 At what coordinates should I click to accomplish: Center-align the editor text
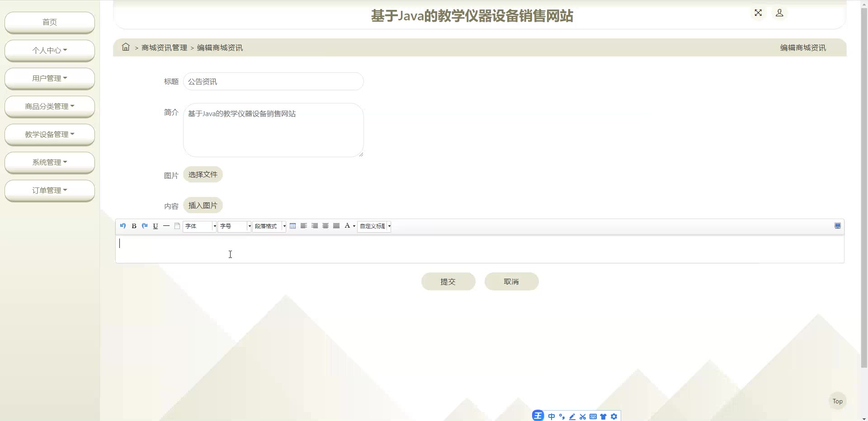point(325,226)
